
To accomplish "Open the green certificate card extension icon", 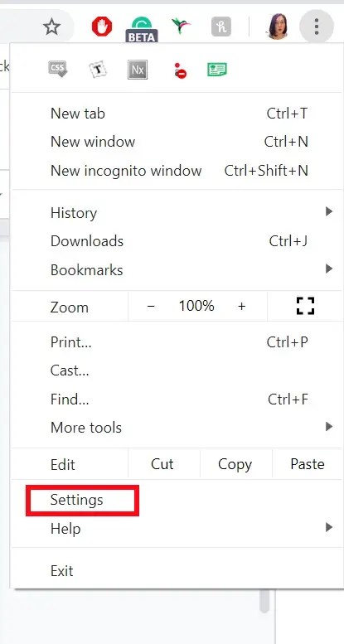I will click(217, 70).
